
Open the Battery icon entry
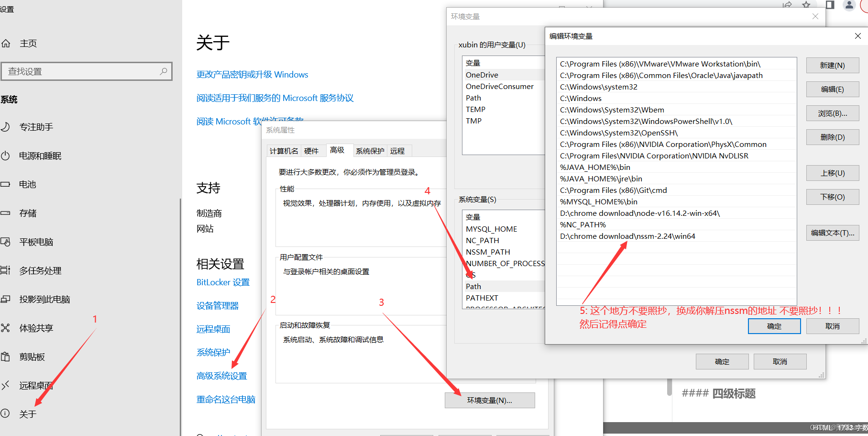[x=5, y=184]
